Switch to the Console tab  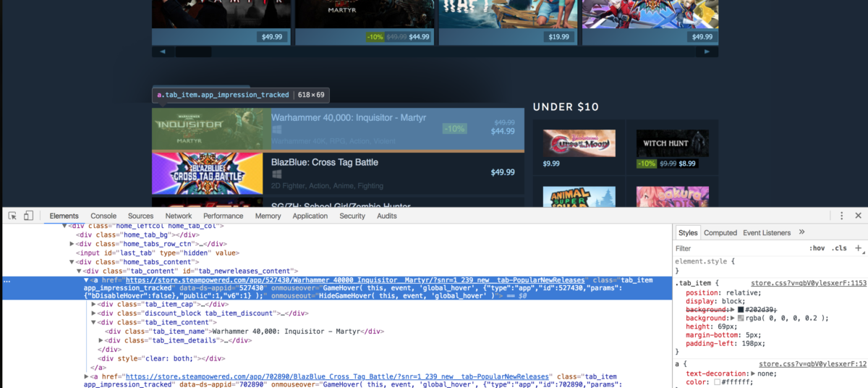[x=103, y=216]
